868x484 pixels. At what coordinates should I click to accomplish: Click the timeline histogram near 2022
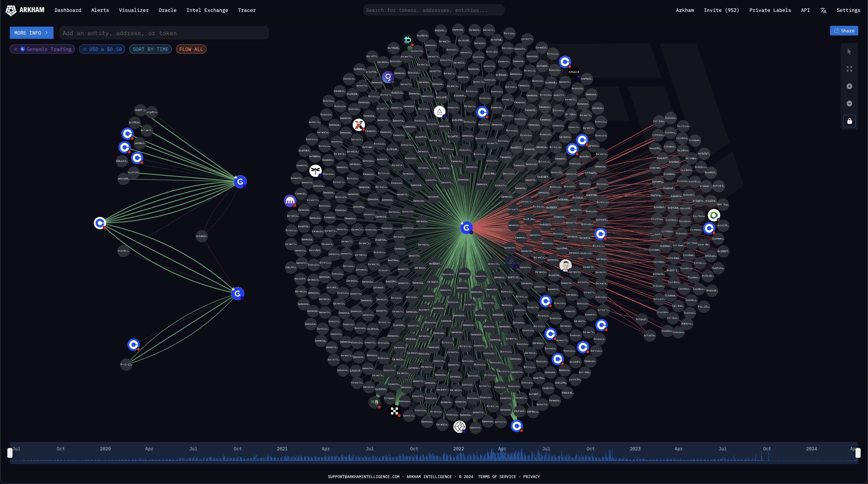459,457
